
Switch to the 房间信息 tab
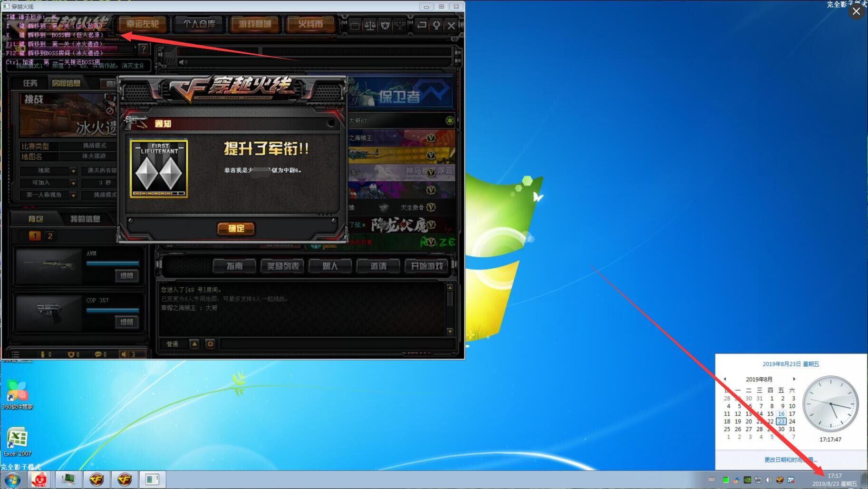(x=66, y=83)
